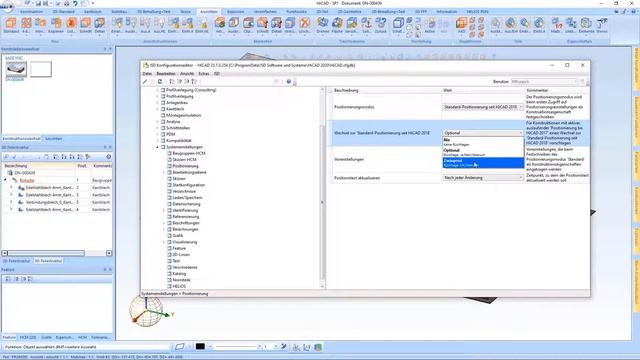Click the first tree-sort icon in editor toolbar
640x360 pixels.
click(172, 82)
